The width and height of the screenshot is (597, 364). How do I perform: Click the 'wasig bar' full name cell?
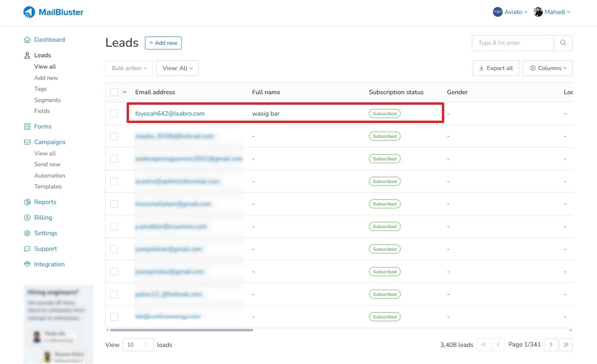click(266, 114)
